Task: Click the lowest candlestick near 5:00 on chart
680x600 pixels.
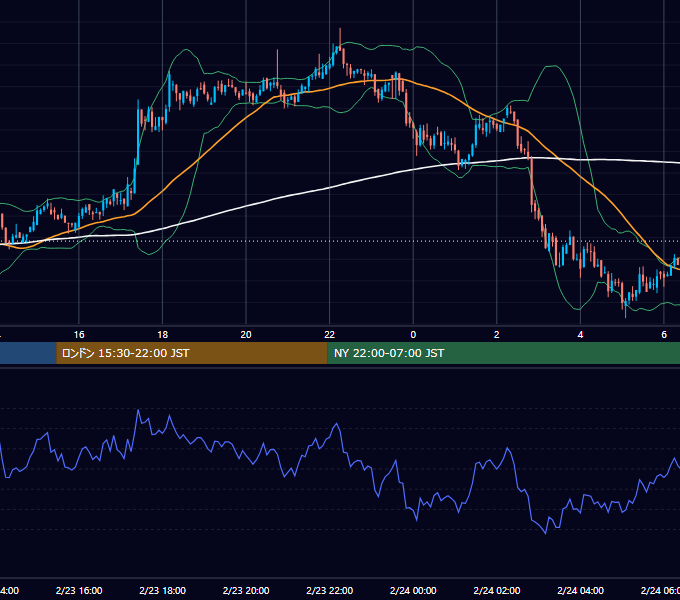Action: [625, 306]
